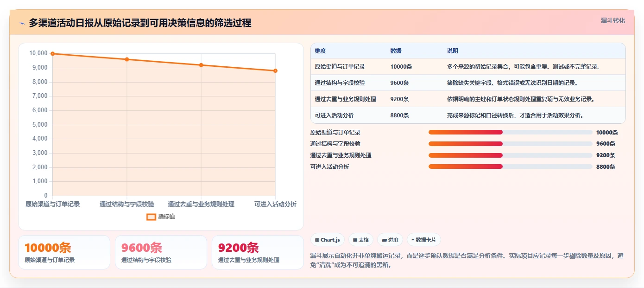Click the progress bar for 通过去重与业务规则处理

coord(511,155)
